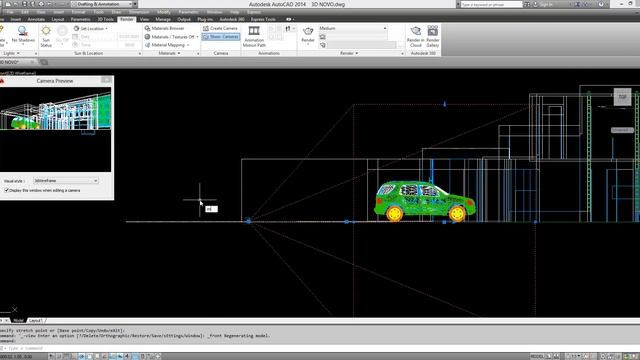Open the Material Mapping dropdown
Image resolution: width=640 pixels, height=360 pixels.
coord(167,45)
